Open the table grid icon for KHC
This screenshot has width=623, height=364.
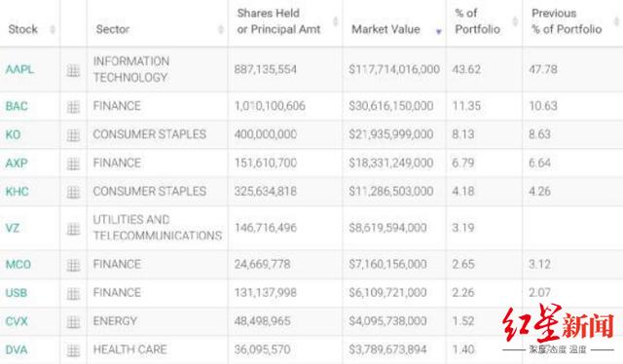(x=73, y=193)
